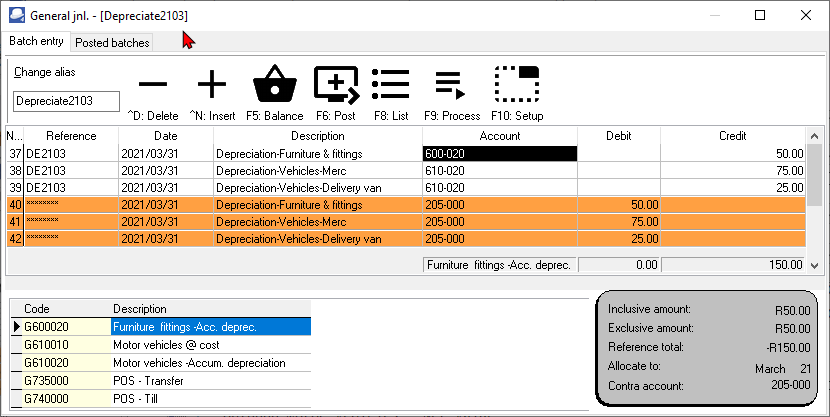Click credit amount 25.00 in row 39

[733, 188]
